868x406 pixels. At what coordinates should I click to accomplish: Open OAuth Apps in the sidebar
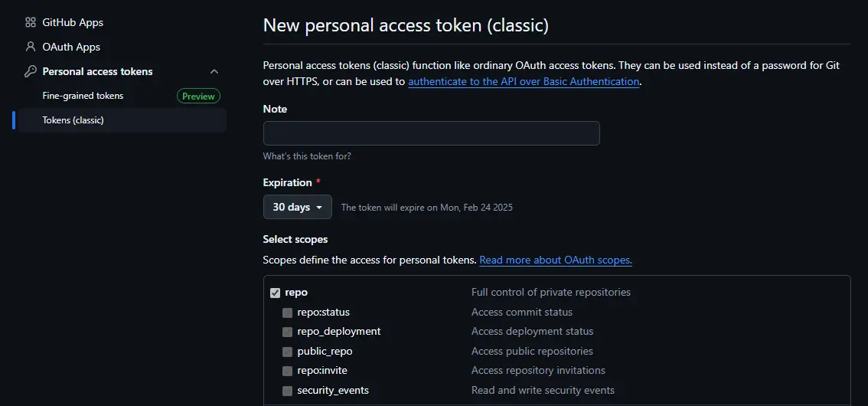71,47
